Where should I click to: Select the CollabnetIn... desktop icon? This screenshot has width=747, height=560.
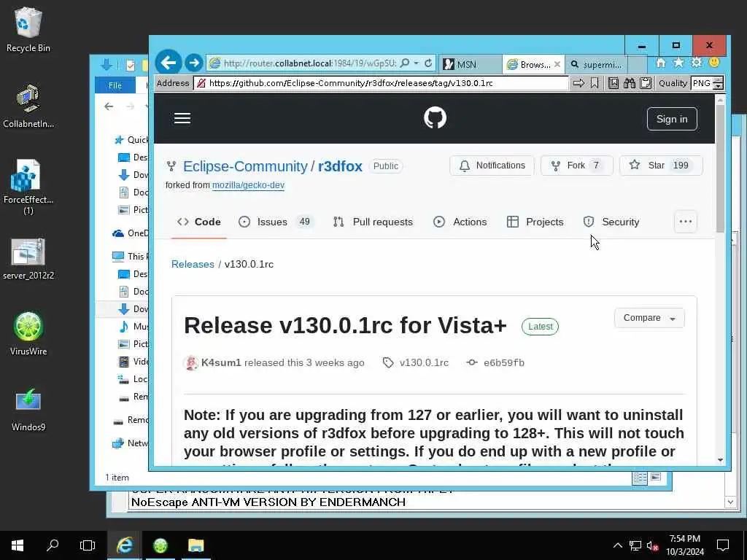pyautogui.click(x=28, y=106)
